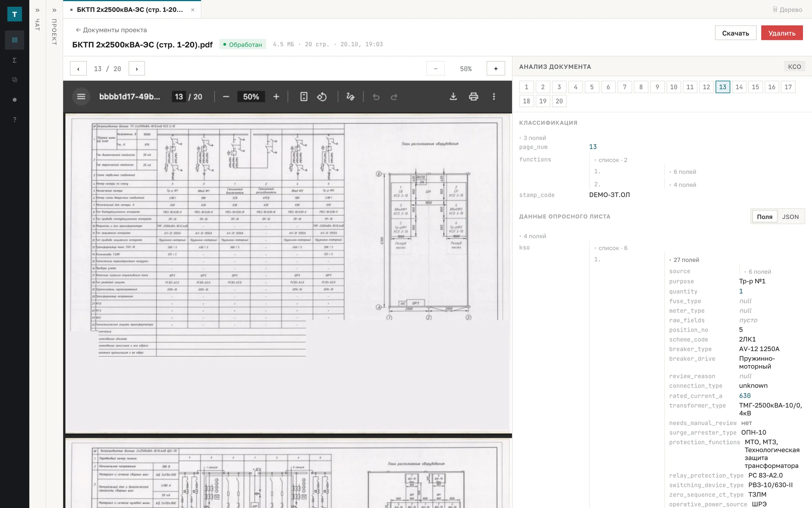Click the Скачать button
This screenshot has height=508, width=812.
[735, 33]
